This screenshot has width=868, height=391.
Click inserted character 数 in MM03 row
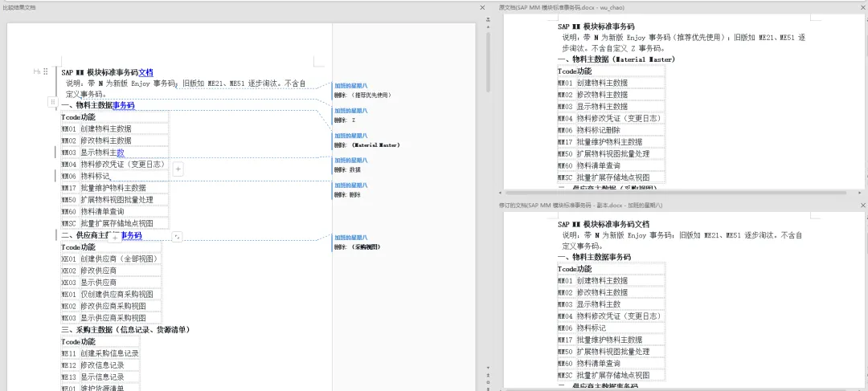[120, 152]
